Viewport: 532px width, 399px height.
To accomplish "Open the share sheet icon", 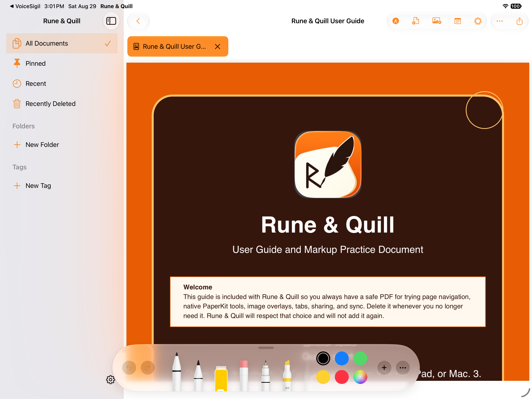I will pyautogui.click(x=519, y=21).
